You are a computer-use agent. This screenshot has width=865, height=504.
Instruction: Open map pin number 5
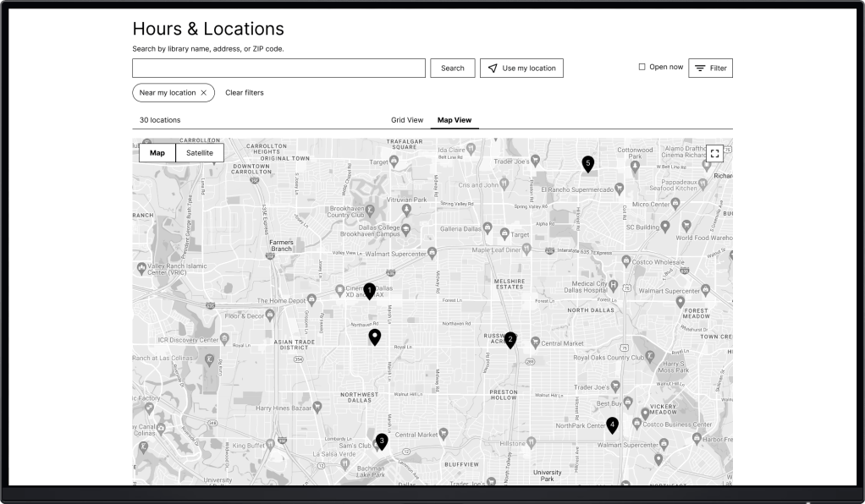[x=587, y=163]
